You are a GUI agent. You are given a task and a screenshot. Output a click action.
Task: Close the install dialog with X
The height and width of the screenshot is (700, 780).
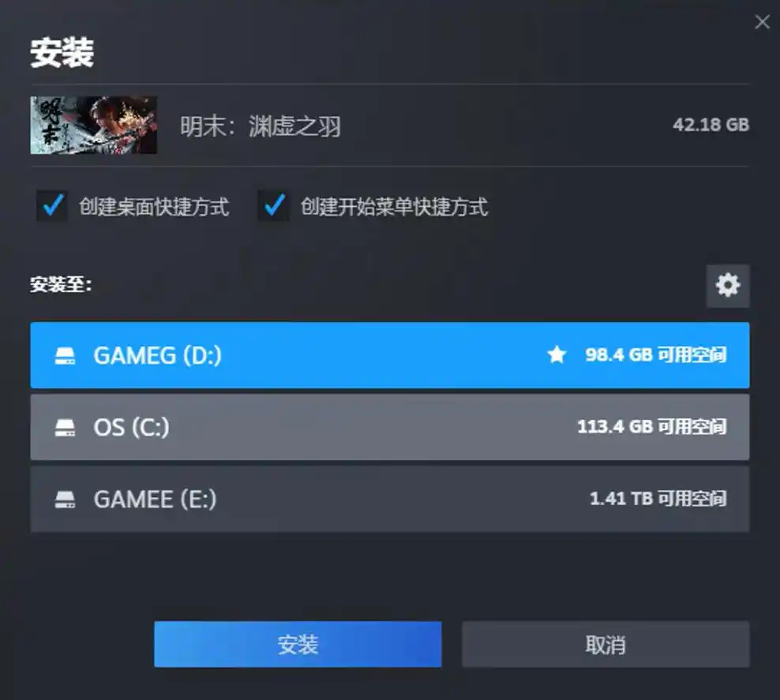(x=762, y=22)
